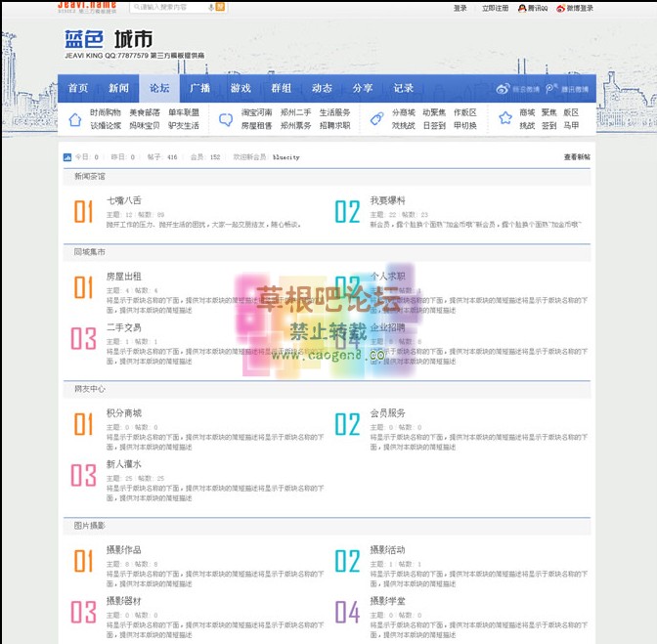Open the 新闻茶馆 category header
The image size is (657, 644).
pyautogui.click(x=90, y=176)
